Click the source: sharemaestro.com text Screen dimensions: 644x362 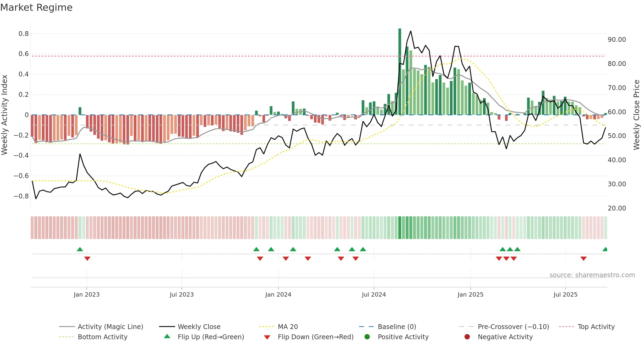[592, 275]
